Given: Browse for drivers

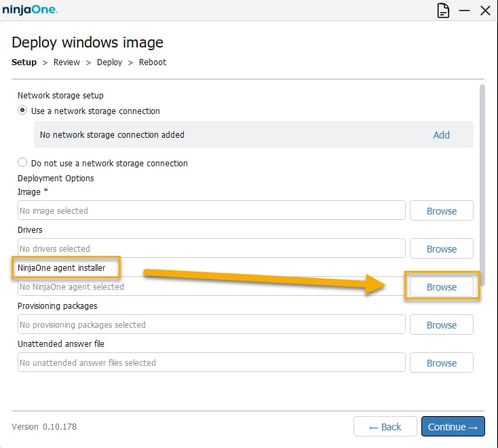Looking at the screenshot, I should 442,248.
